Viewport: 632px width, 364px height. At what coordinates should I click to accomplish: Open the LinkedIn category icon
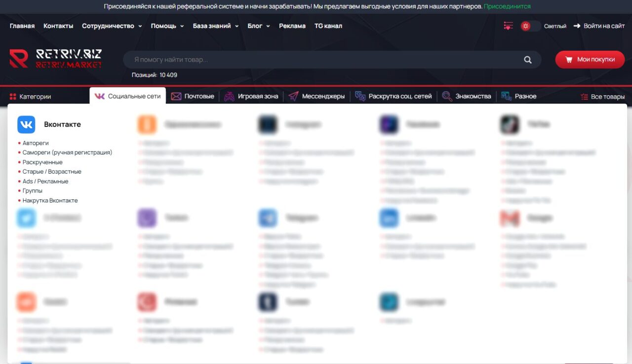click(x=389, y=218)
